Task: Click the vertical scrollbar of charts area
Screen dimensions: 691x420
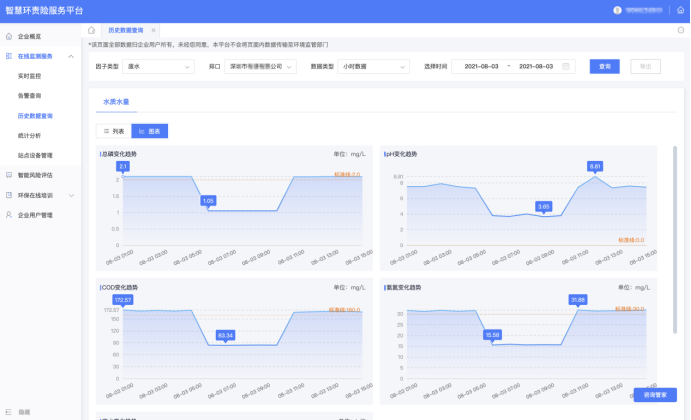Action: pos(675,239)
